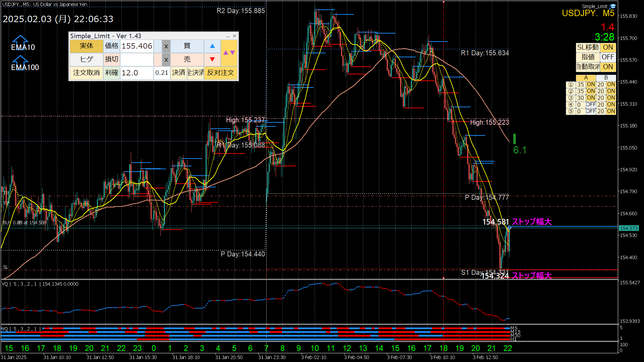The height and width of the screenshot is (362, 644).
Task: Click the purple up-down triangles button
Action: pos(229,53)
